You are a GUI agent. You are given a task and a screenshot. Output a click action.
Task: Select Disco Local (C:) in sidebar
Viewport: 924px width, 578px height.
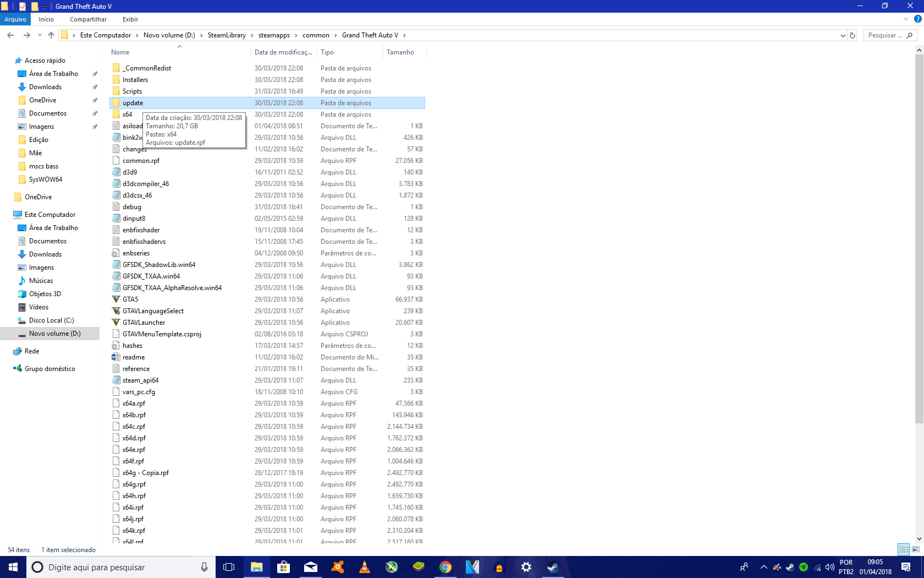pyautogui.click(x=51, y=320)
